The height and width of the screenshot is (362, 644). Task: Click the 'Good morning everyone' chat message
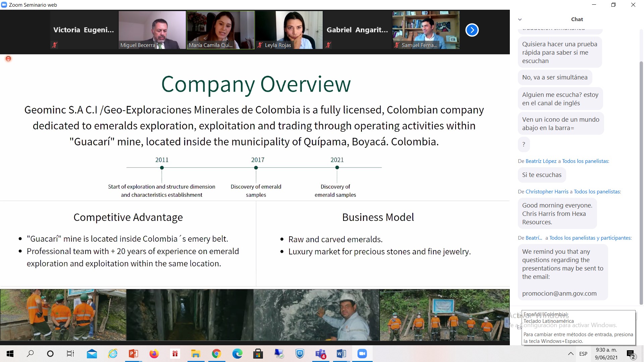pos(557,214)
